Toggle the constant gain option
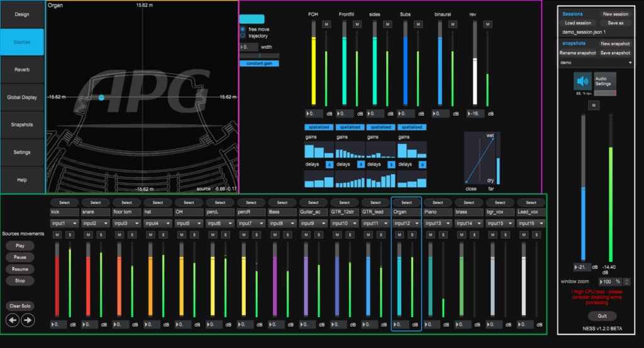This screenshot has width=644, height=348. [259, 64]
